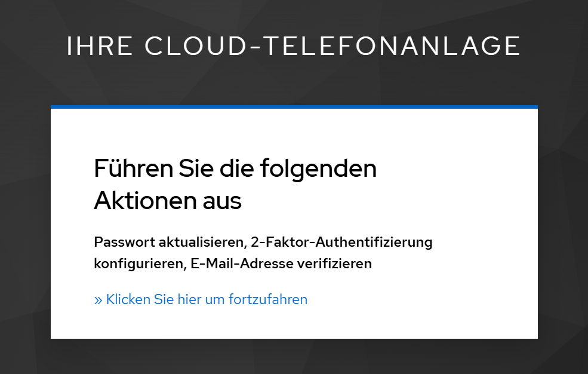Viewport: 588px width, 374px height.
Task: Click the word 'fortzufahren' in the link
Action: click(268, 299)
